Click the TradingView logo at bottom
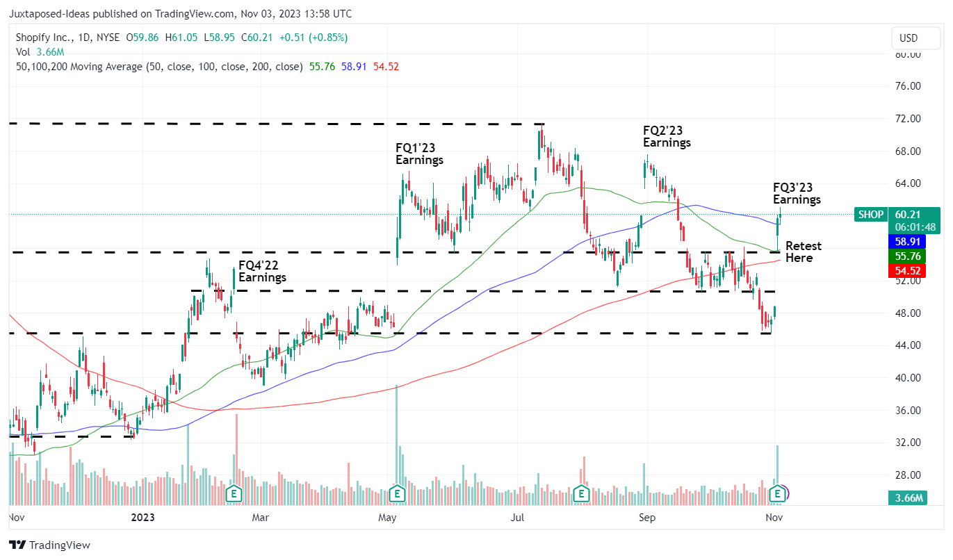 click(49, 545)
